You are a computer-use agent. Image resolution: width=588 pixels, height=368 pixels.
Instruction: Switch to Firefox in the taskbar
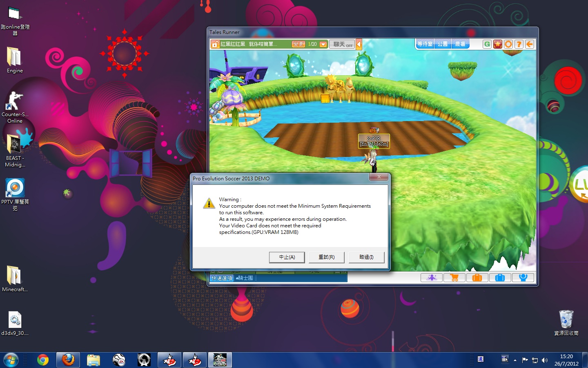68,360
